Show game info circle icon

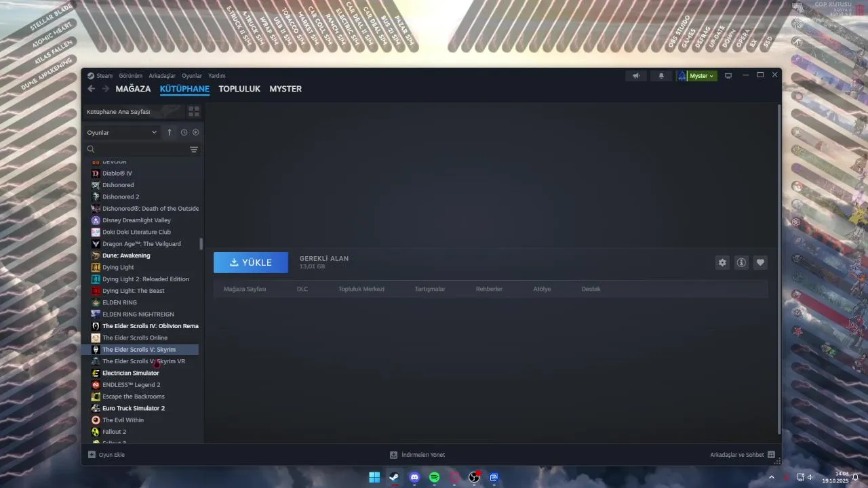[x=741, y=262]
